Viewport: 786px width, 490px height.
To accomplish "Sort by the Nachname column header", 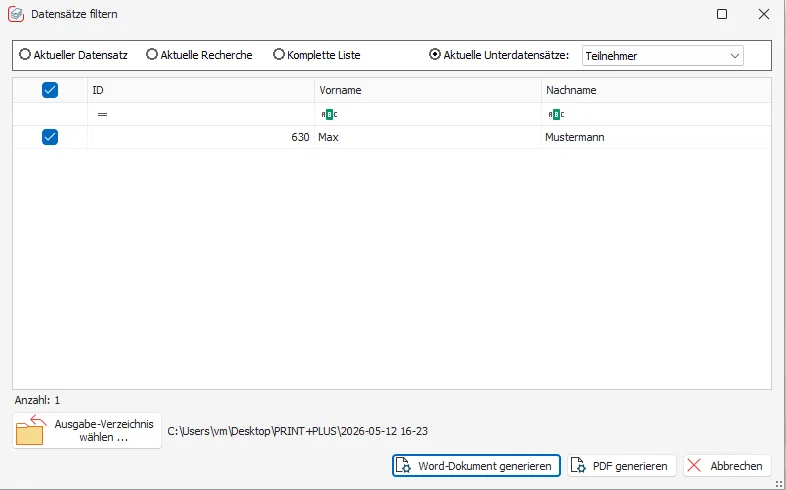I will pos(656,90).
